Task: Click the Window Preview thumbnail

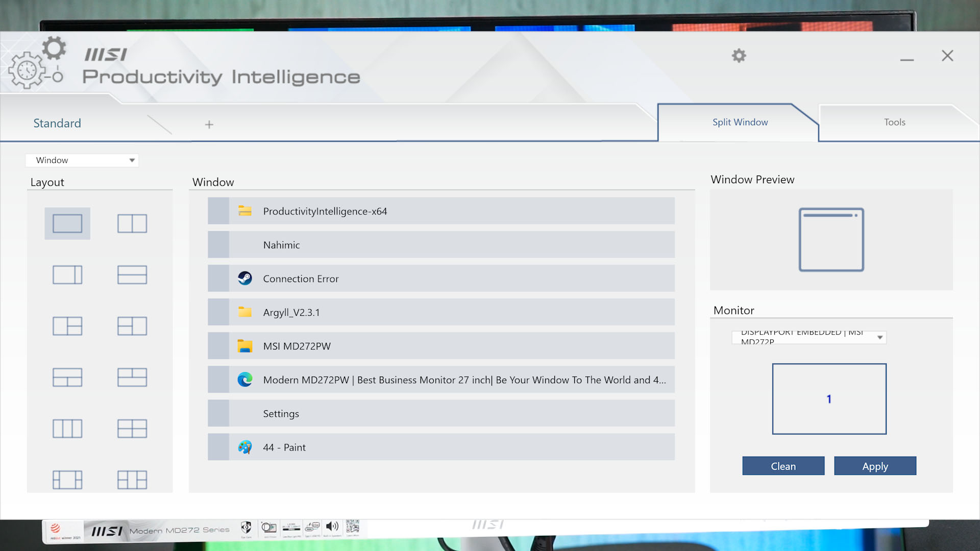Action: (831, 239)
